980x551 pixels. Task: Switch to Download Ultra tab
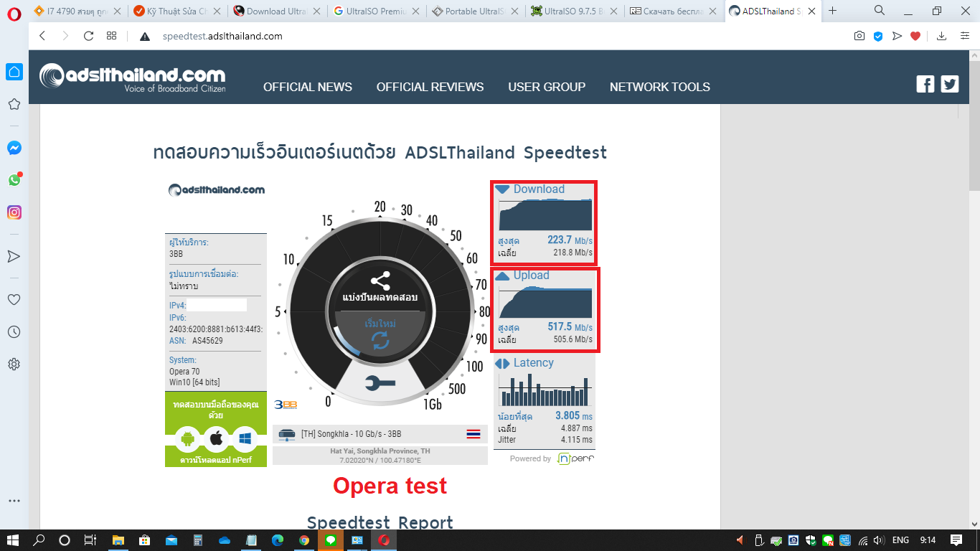click(277, 11)
